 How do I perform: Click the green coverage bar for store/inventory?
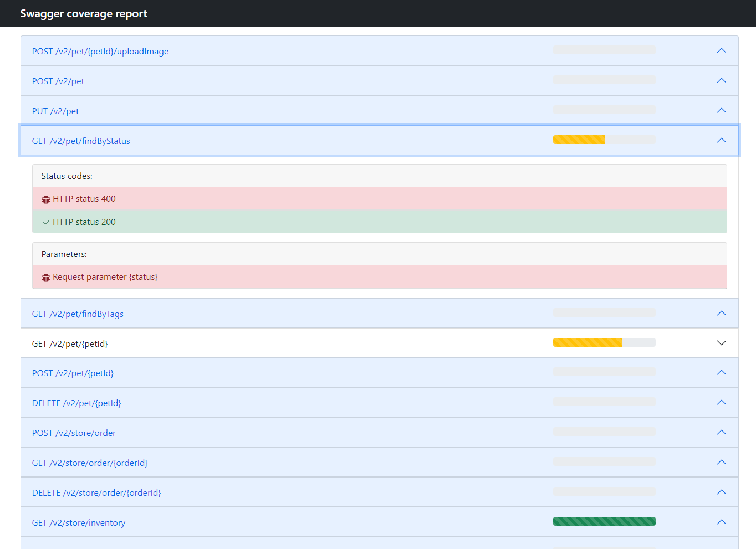pyautogui.click(x=604, y=521)
